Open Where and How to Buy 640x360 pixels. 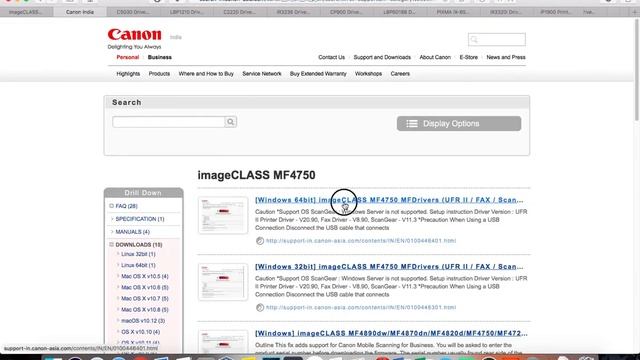(206, 74)
